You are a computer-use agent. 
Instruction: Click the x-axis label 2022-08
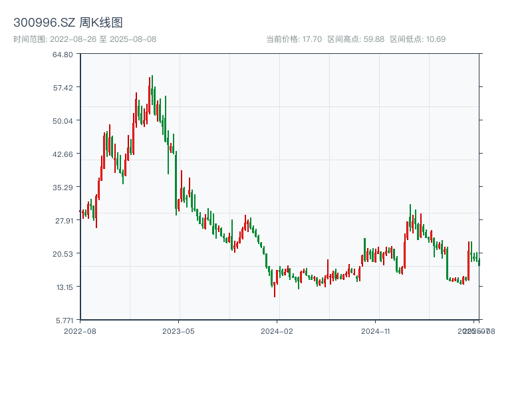(x=80, y=331)
